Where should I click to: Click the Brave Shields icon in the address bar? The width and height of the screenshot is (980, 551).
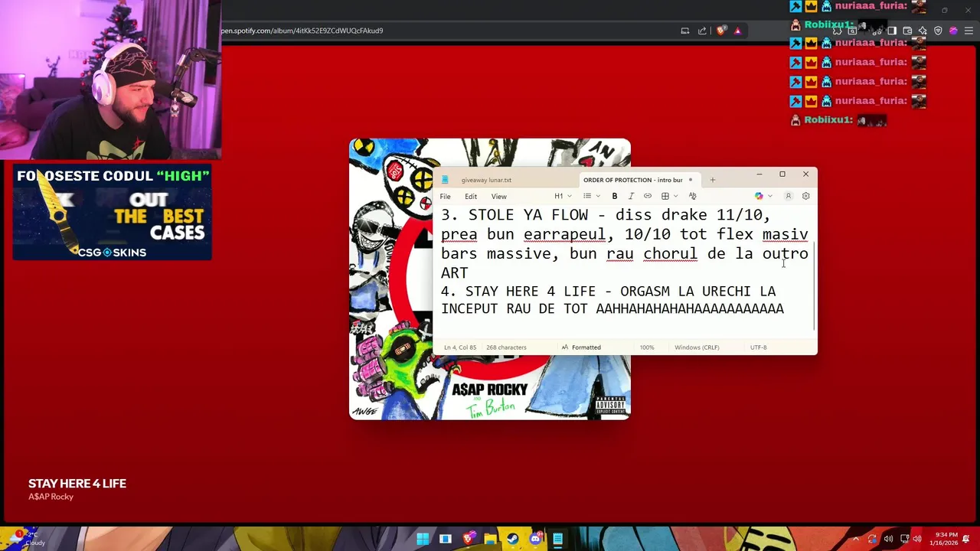pos(721,31)
